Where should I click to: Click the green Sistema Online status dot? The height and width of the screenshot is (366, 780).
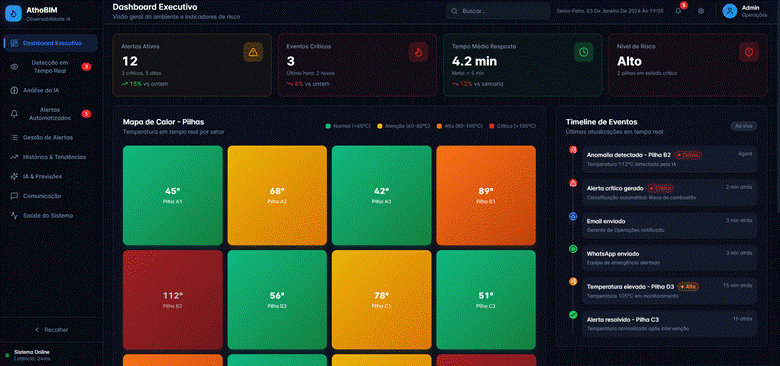point(7,355)
